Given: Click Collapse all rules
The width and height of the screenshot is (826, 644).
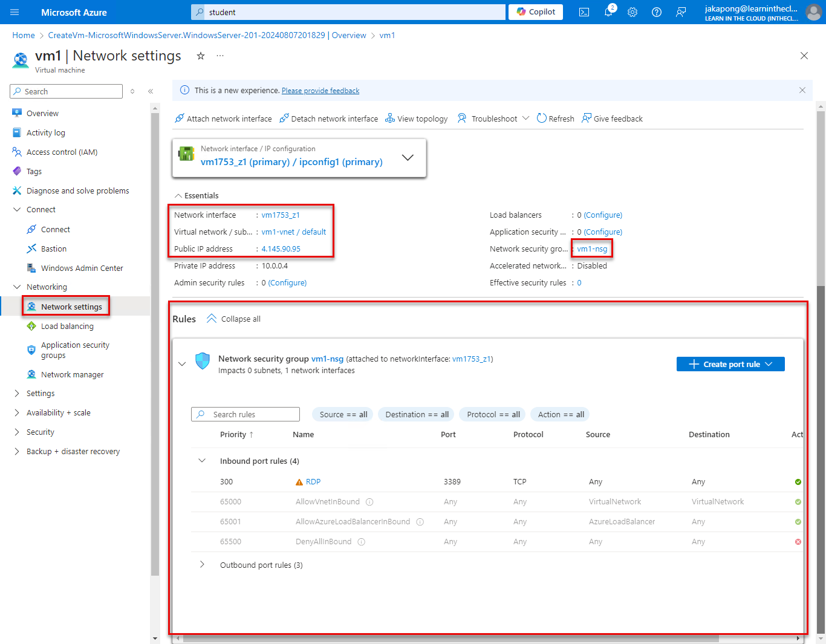Looking at the screenshot, I should [233, 319].
